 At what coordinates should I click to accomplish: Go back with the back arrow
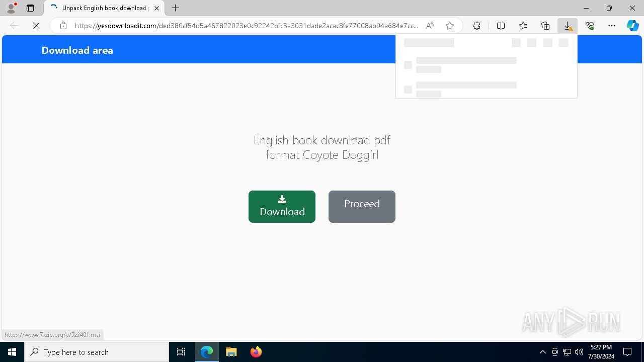14,26
